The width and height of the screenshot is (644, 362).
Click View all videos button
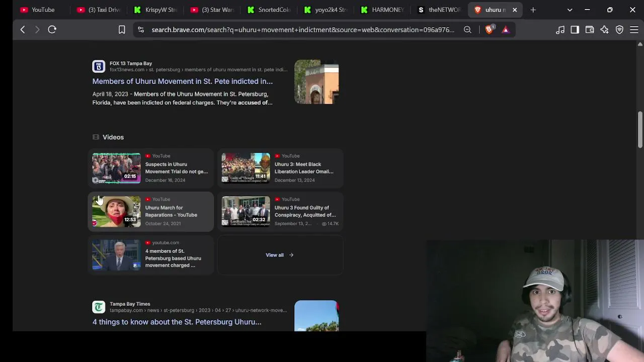pos(280,255)
